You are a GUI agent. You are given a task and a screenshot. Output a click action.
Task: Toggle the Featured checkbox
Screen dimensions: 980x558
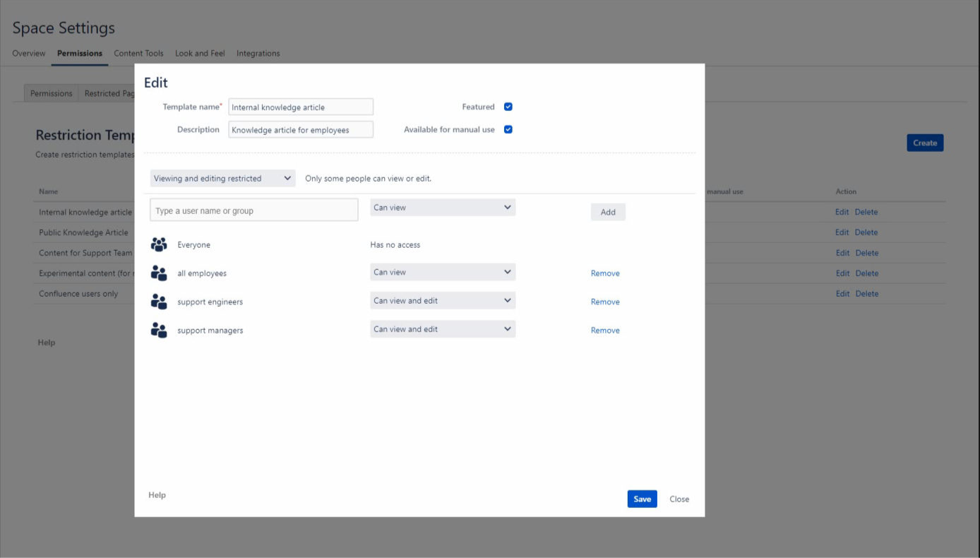point(508,106)
